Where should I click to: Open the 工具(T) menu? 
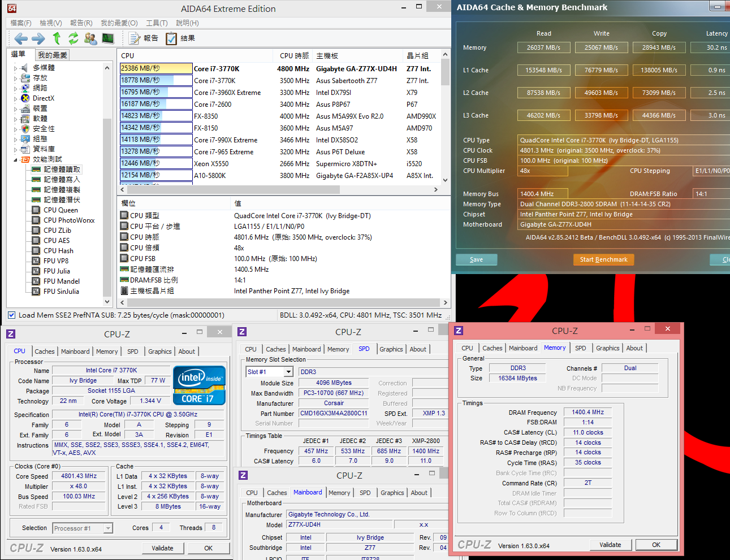[x=157, y=23]
